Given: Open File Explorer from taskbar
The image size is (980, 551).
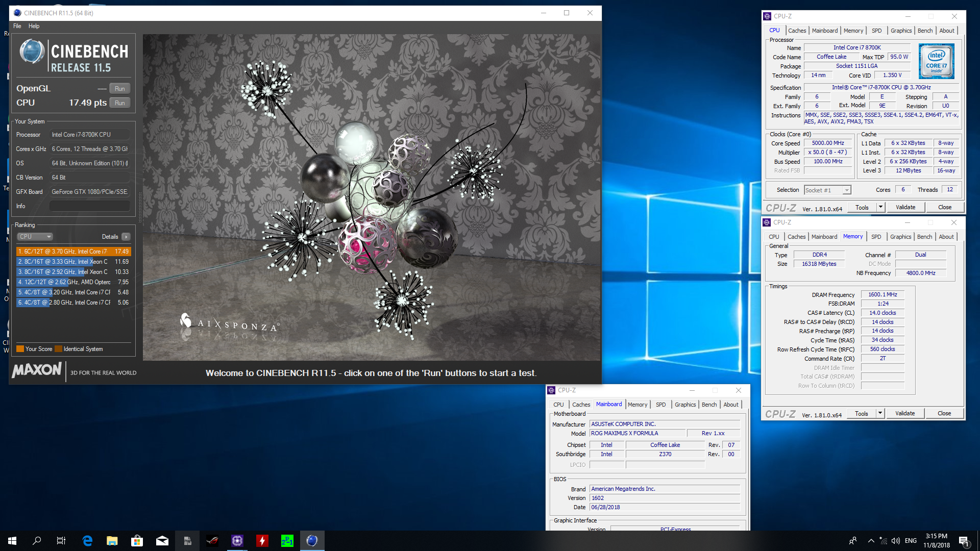Looking at the screenshot, I should pos(112,541).
